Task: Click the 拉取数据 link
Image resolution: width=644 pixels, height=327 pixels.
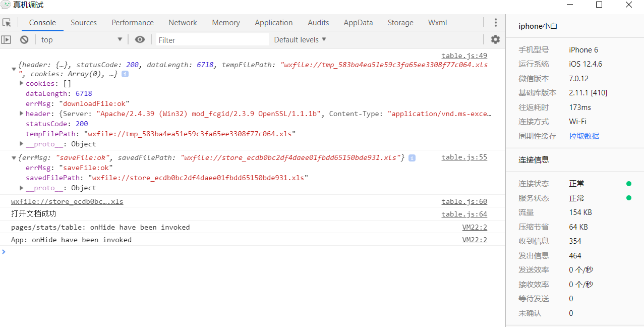Action: [584, 136]
